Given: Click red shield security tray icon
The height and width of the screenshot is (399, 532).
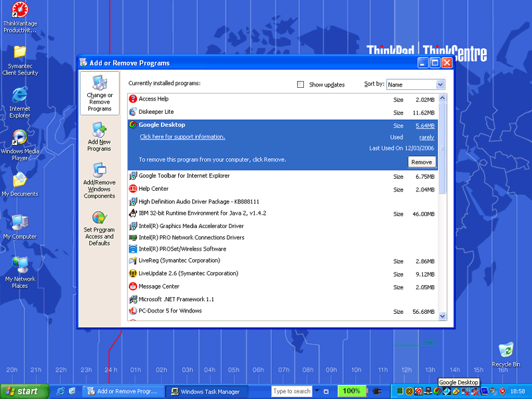Looking at the screenshot, I should tap(503, 391).
